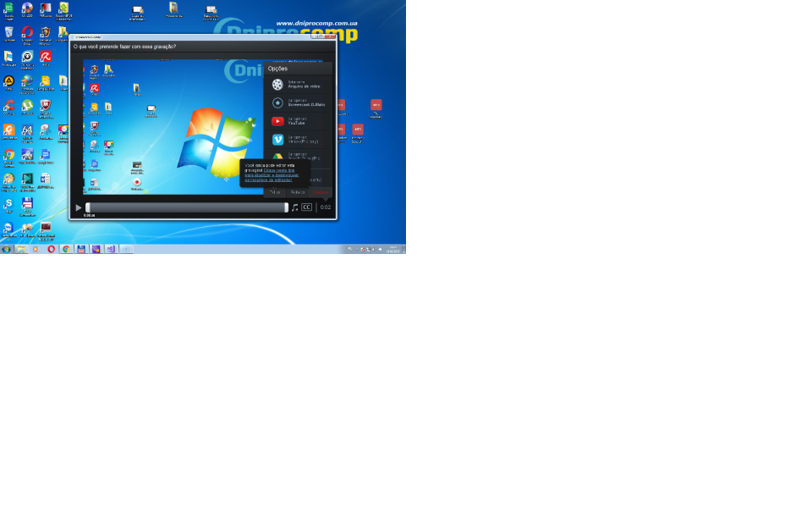This screenshot has height=508, width=812.
Task: Open Opera from the taskbar
Action: point(51,249)
